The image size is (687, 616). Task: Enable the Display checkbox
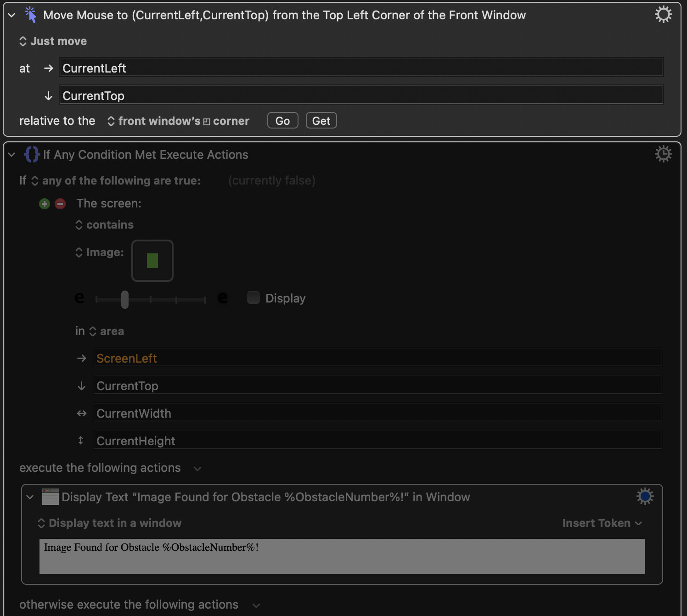point(253,298)
